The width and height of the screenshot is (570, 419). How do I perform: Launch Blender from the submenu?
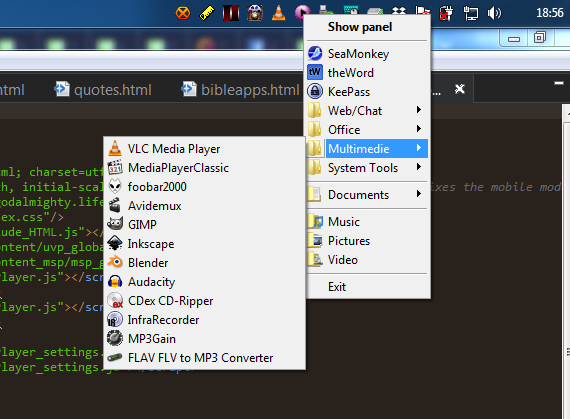[x=204, y=263]
